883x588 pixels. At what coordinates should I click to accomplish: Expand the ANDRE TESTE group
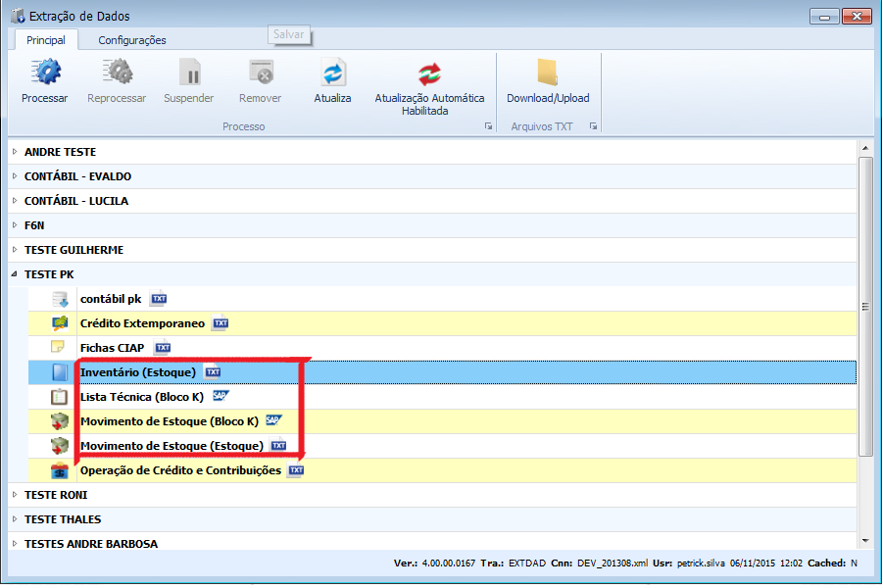(x=15, y=152)
